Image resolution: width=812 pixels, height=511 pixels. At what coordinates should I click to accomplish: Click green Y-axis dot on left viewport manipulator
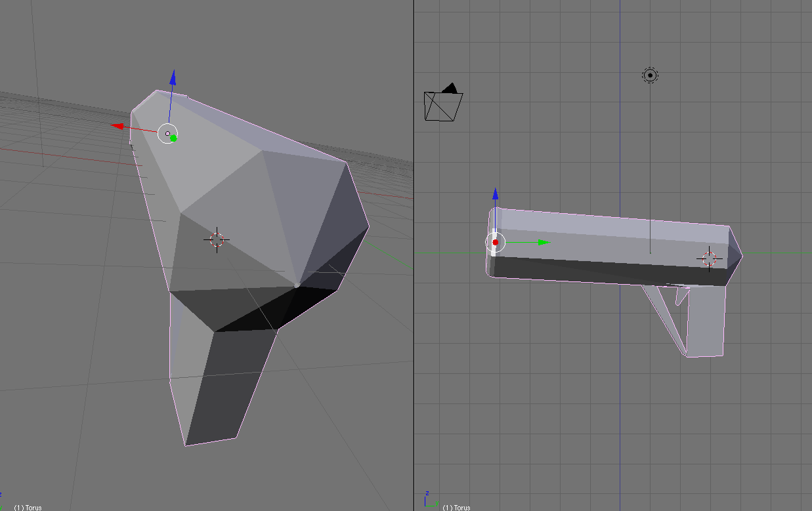[173, 138]
